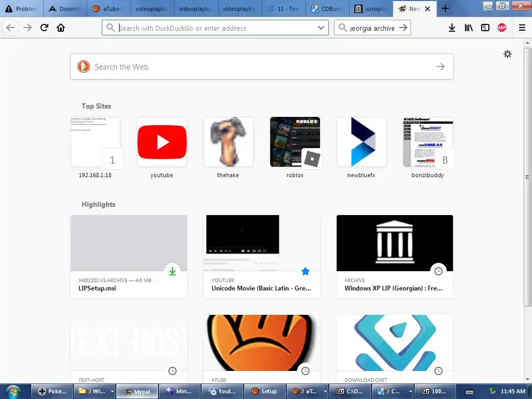532x399 pixels.
Task: Open the downloads arrow in toolbar
Action: tap(451, 28)
